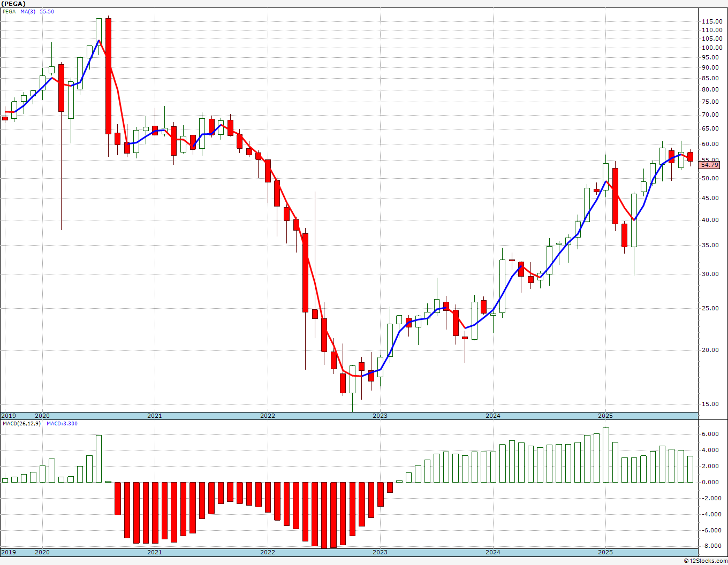Viewport: 728px width, 565px height.
Task: Select the MACD:3.300 value label
Action: pyautogui.click(x=62, y=423)
